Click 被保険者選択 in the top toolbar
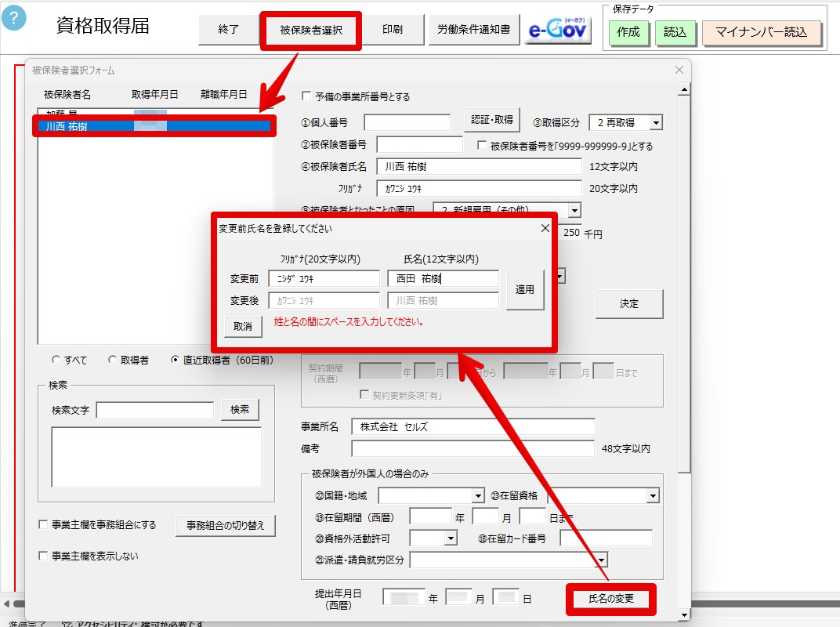The width and height of the screenshot is (840, 627). [x=311, y=30]
